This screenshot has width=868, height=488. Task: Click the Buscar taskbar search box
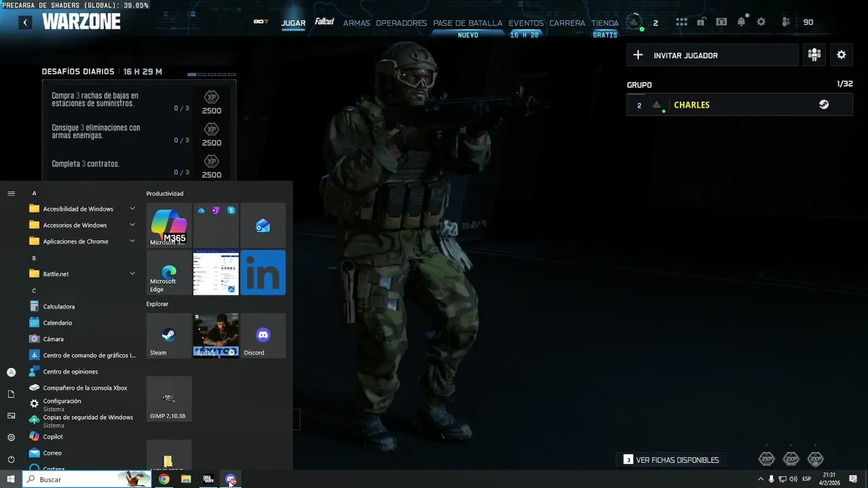tap(87, 479)
